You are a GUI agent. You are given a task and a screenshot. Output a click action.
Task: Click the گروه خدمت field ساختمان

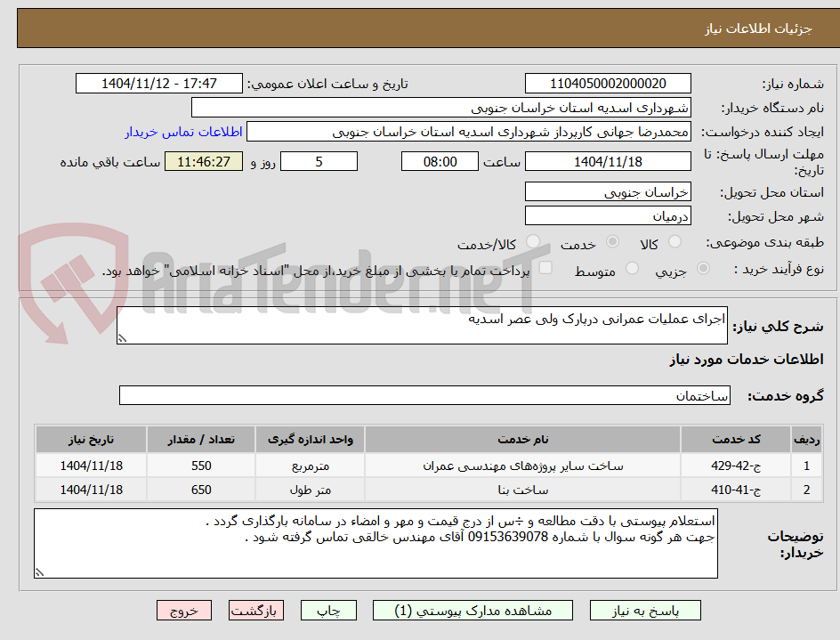pos(424,395)
